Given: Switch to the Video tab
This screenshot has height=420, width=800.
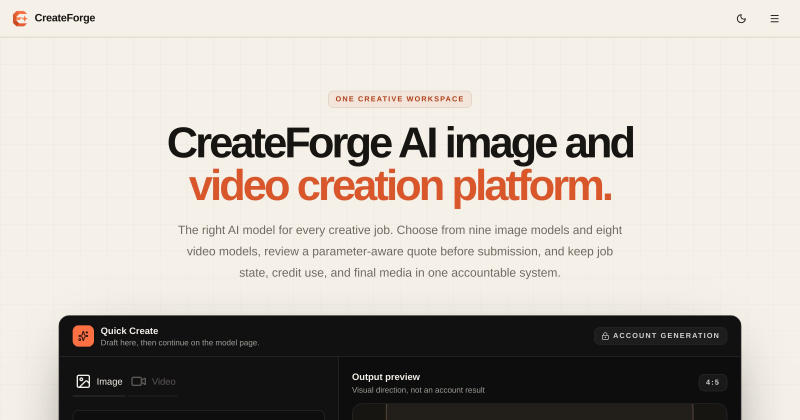Looking at the screenshot, I should tap(153, 382).
